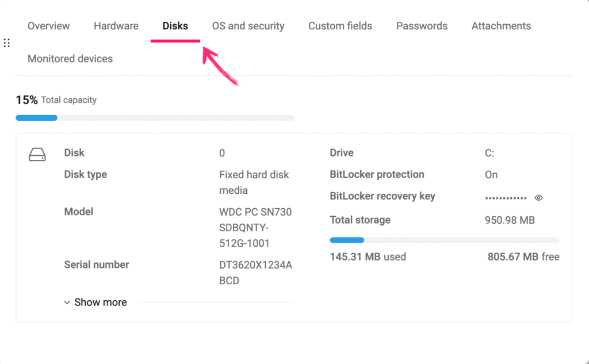The height and width of the screenshot is (364, 589).
Task: Select the Disks tab
Action: tap(175, 26)
